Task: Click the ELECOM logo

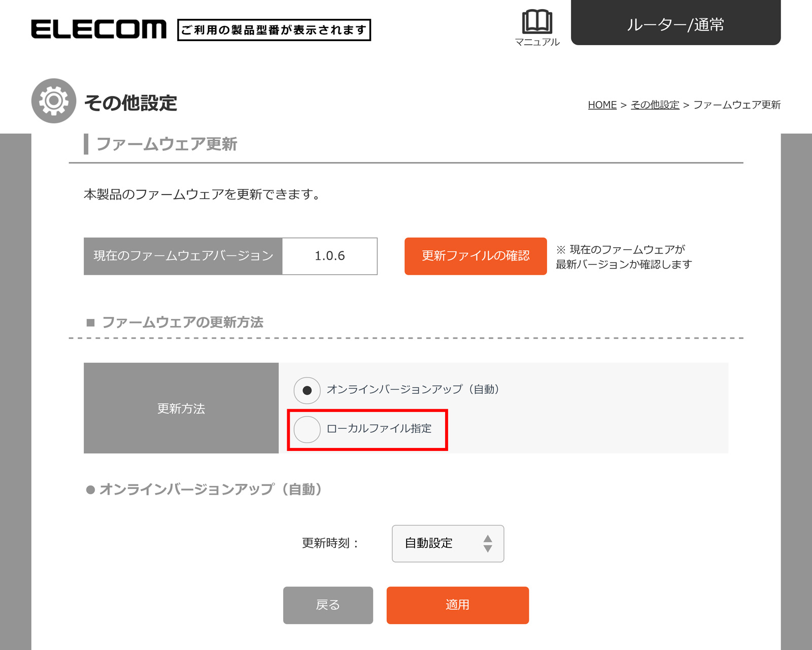Action: point(98,29)
